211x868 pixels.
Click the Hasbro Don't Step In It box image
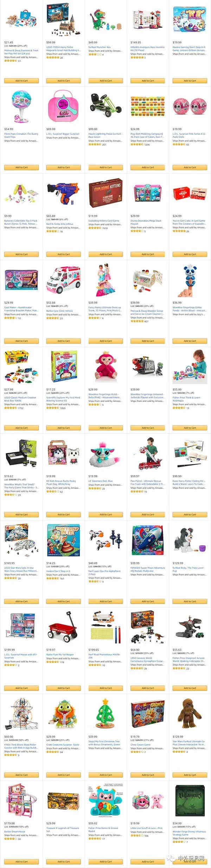coord(64,540)
